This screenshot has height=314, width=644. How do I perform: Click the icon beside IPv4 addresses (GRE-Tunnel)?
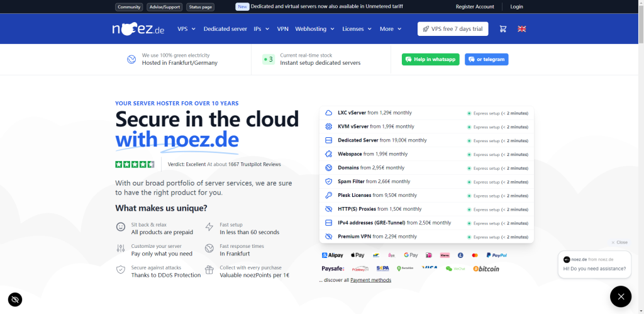click(328, 223)
